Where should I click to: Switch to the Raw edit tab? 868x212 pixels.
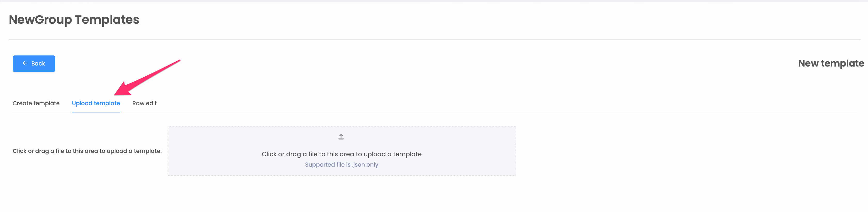coord(144,103)
